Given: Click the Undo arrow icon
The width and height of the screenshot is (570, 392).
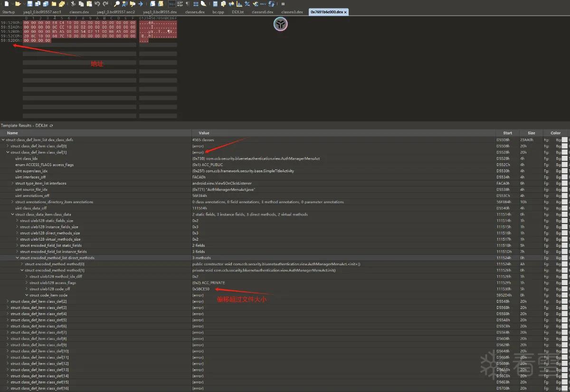Looking at the screenshot, I should [x=97, y=4].
